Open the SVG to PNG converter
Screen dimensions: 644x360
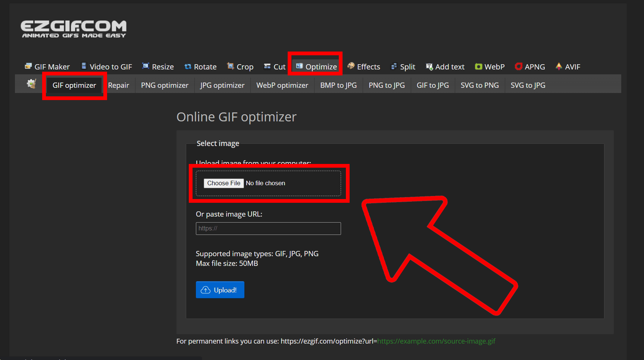pyautogui.click(x=480, y=85)
